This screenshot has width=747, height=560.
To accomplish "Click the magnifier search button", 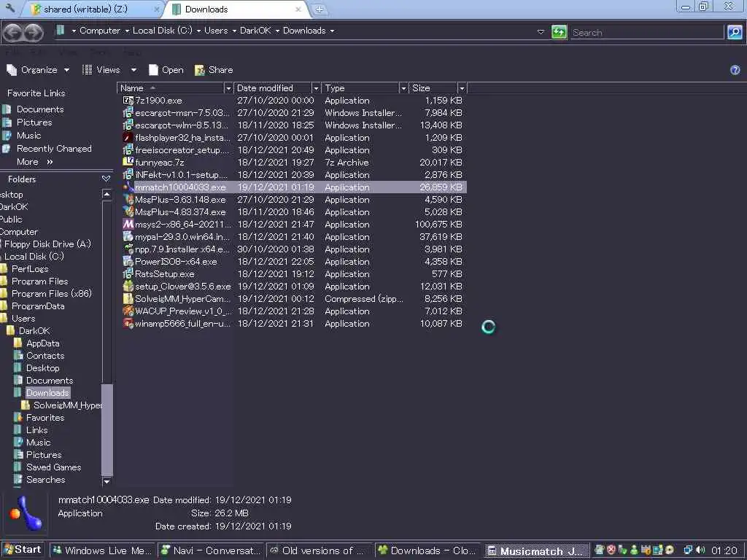I will 735,32.
